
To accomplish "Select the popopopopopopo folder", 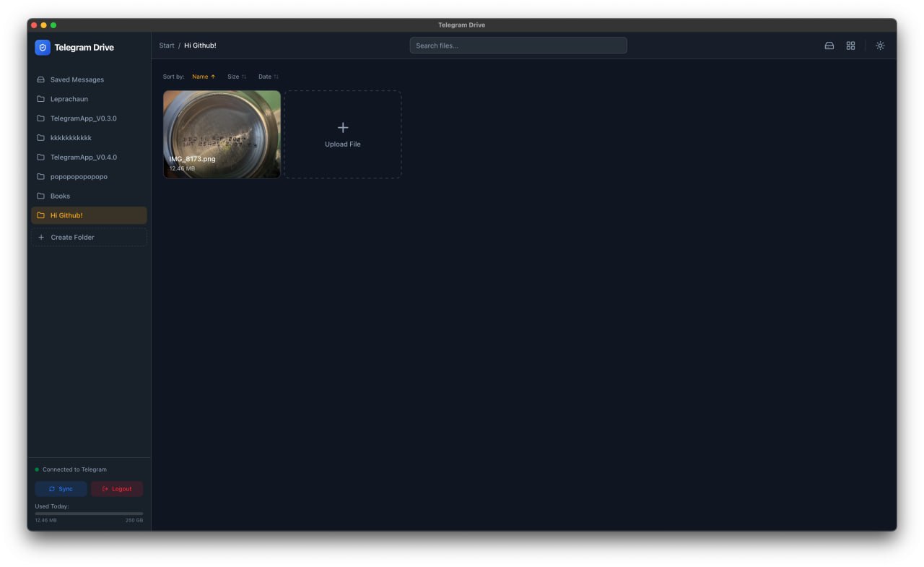I will click(x=79, y=177).
